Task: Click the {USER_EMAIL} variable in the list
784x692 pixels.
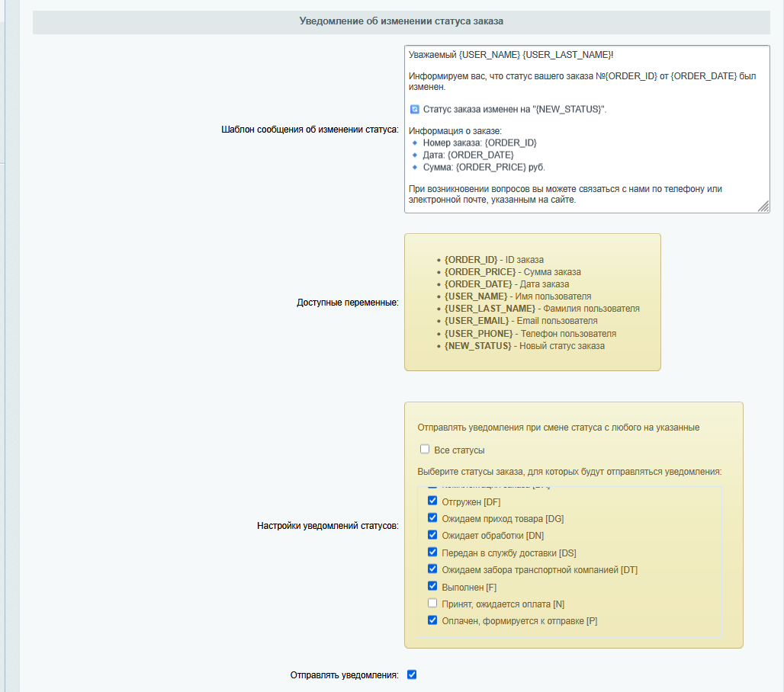Action: tap(477, 321)
